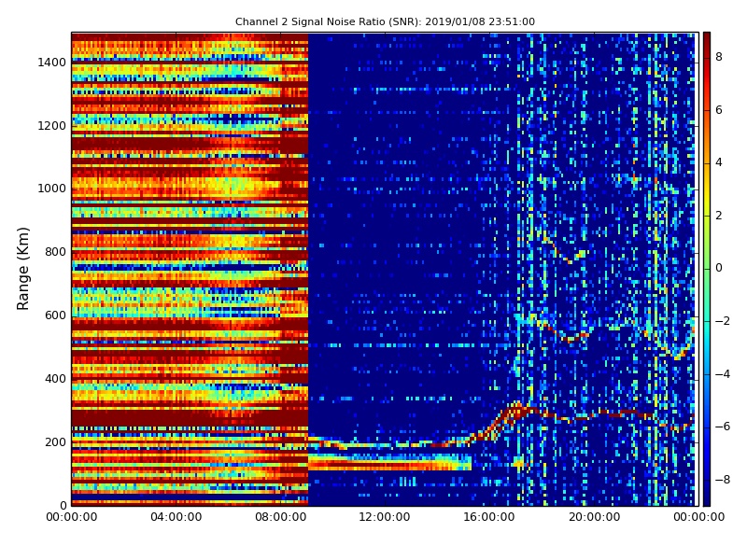Click the colorbar tick label '8'
747x560 pixels.
(719, 57)
